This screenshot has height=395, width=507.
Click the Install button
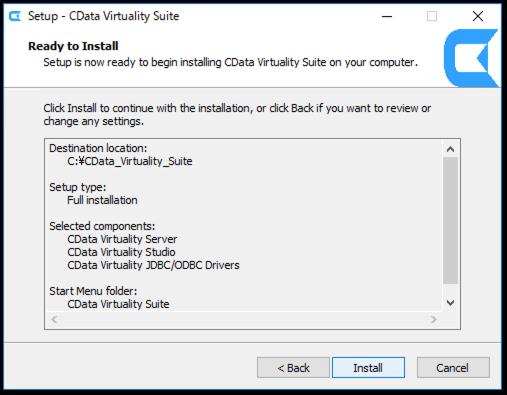(x=368, y=368)
